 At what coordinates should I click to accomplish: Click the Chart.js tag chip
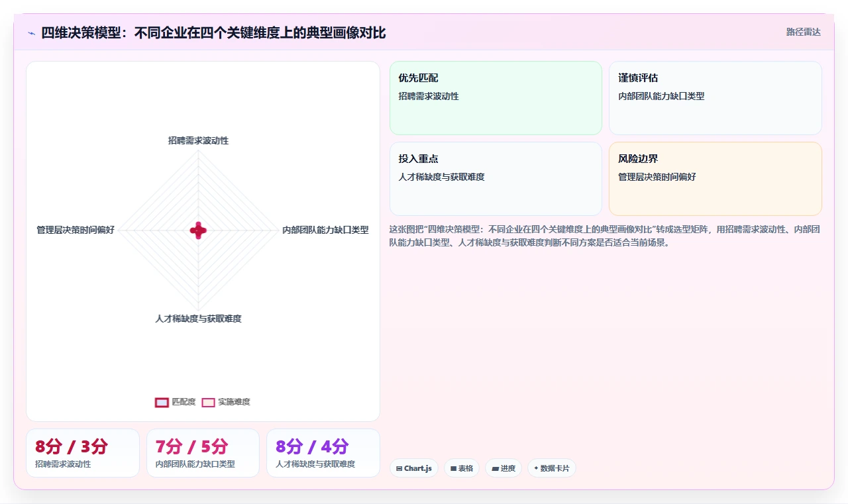[x=414, y=468]
